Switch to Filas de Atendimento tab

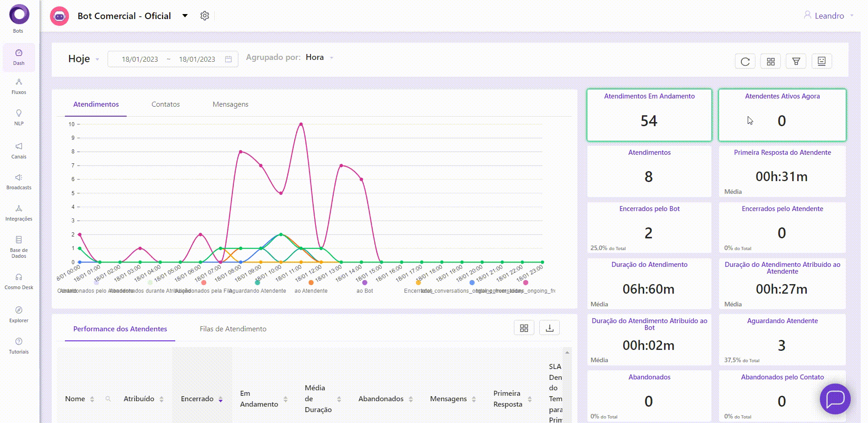click(233, 329)
